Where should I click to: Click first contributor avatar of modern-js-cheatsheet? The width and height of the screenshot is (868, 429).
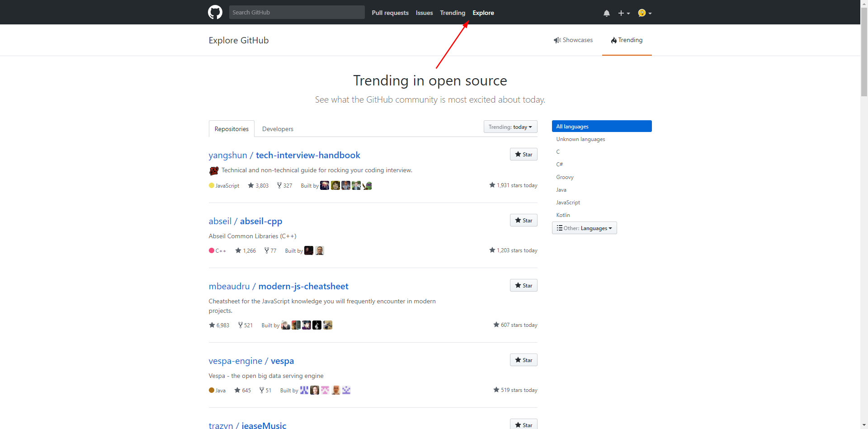[x=286, y=325]
